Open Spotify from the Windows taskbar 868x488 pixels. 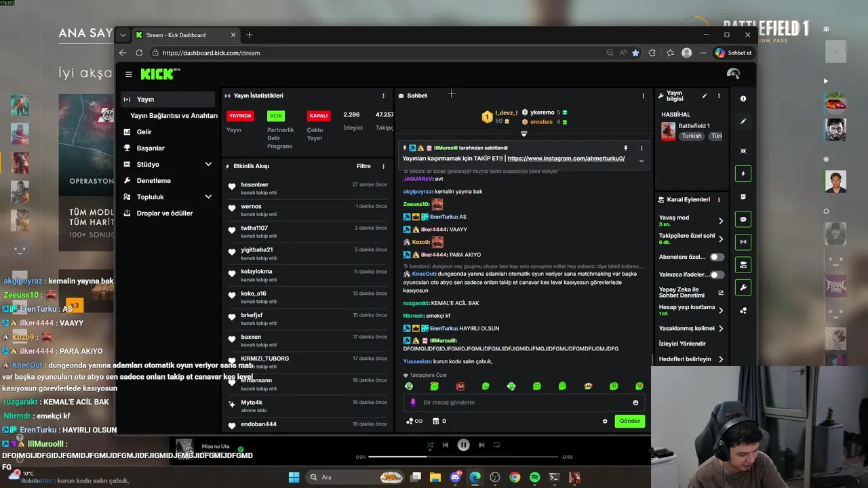(534, 477)
